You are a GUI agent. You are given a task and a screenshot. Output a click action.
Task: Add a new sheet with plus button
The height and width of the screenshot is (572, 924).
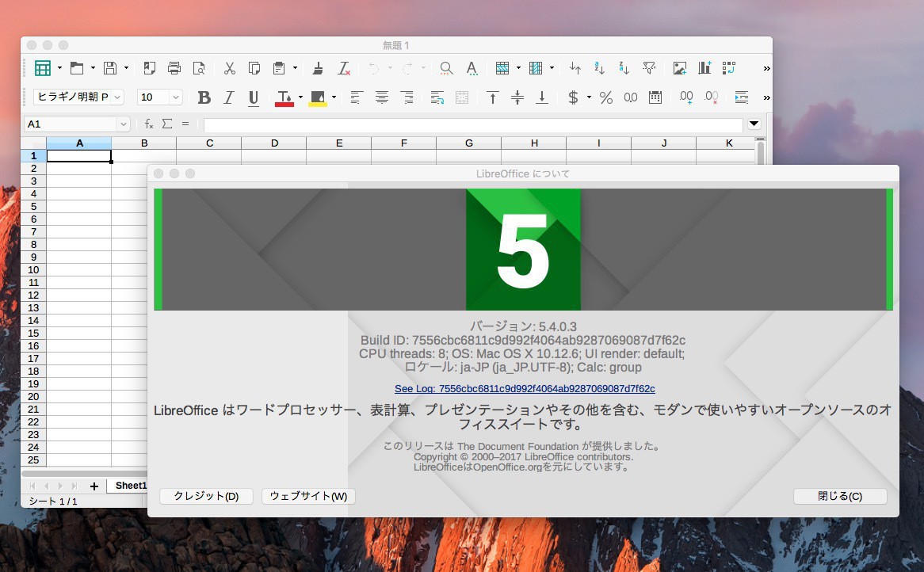pyautogui.click(x=94, y=486)
